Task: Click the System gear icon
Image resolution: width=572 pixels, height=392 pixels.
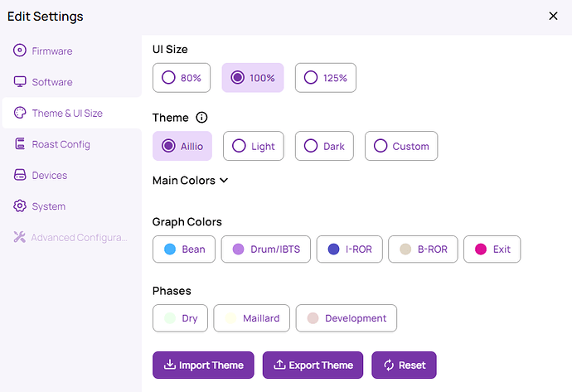Action: point(20,206)
